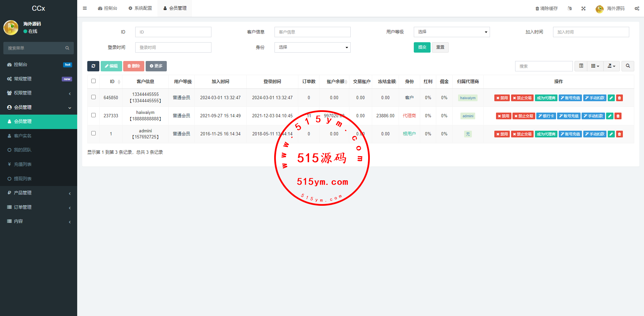Open the 身份 select dropdown
The image size is (644, 316).
pos(312,47)
